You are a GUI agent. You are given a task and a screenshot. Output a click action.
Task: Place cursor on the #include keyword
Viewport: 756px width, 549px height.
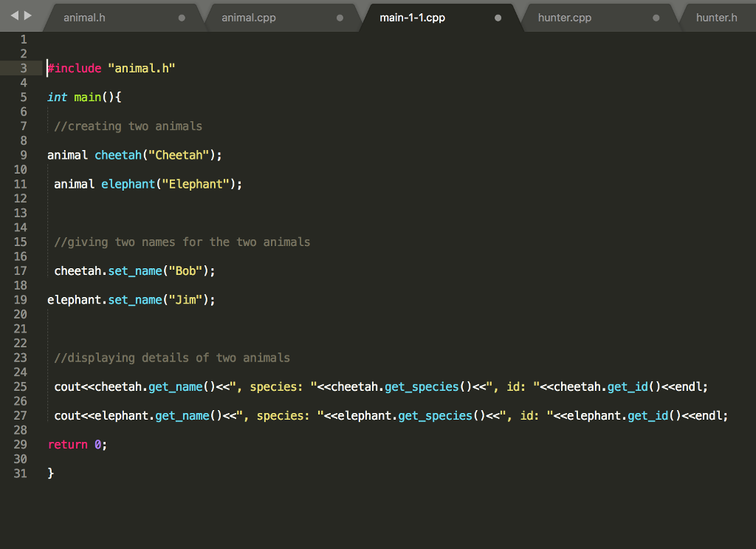tap(75, 69)
